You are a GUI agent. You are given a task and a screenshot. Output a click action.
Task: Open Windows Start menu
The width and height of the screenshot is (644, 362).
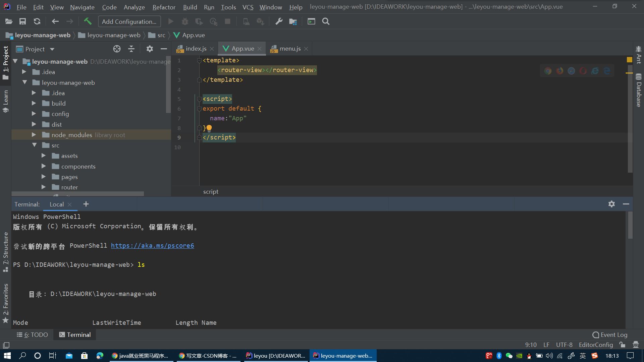(x=7, y=356)
